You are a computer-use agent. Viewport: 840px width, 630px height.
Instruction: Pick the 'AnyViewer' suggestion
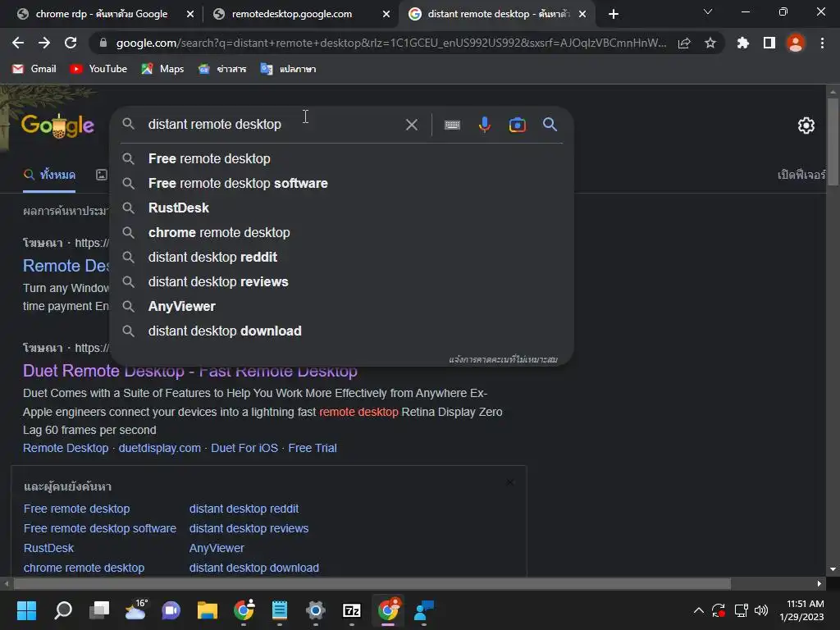pos(341,307)
